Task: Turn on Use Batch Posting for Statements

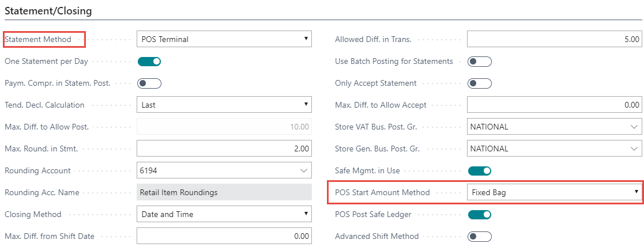Action: pos(480,61)
